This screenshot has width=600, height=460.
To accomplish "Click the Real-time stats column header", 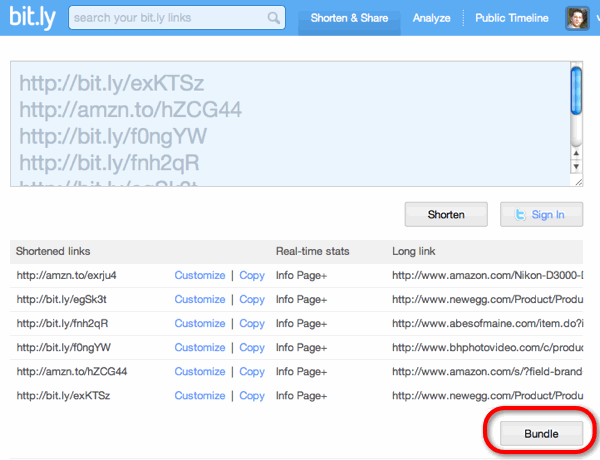I will click(x=313, y=251).
